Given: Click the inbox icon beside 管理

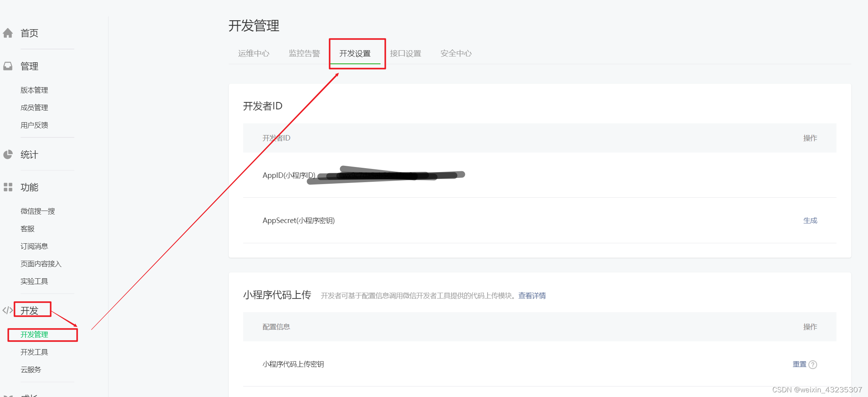Looking at the screenshot, I should click(x=8, y=66).
